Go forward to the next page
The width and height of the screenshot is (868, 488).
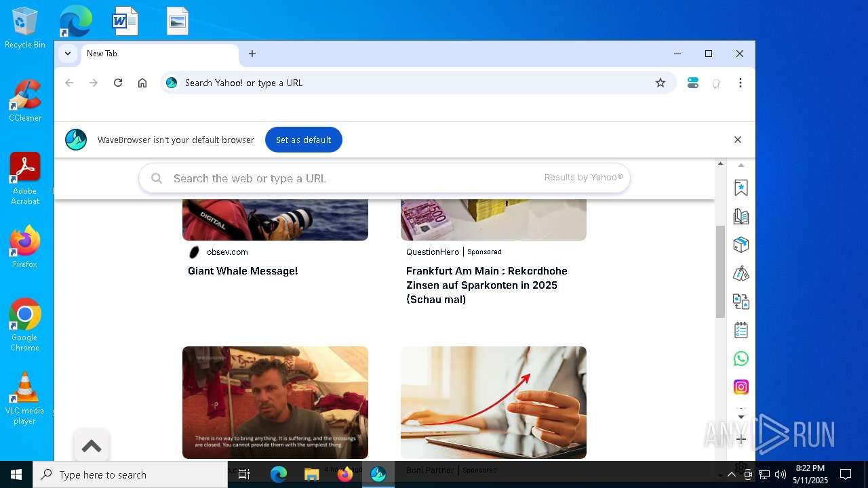(94, 83)
